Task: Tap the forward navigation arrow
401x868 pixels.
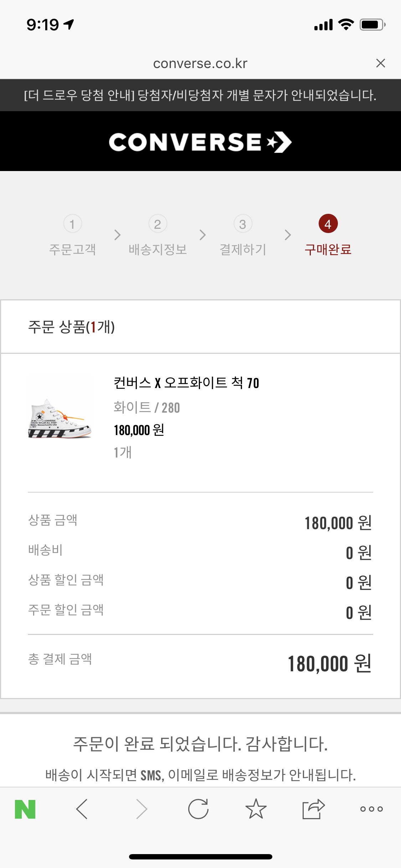Action: coord(142,809)
